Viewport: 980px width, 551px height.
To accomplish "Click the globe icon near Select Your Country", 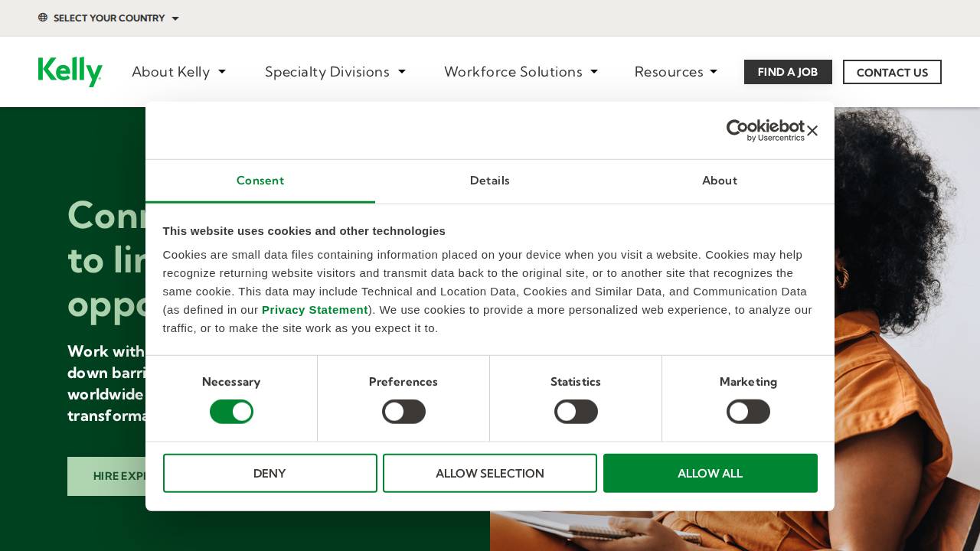I will [43, 18].
